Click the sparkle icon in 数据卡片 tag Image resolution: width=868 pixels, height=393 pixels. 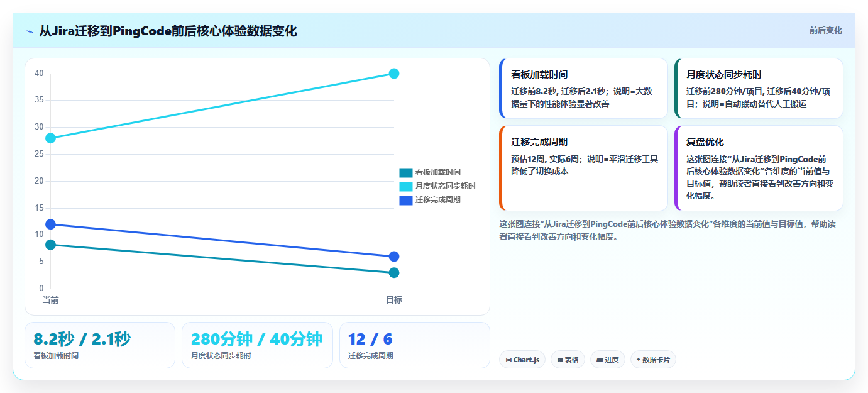pyautogui.click(x=639, y=360)
